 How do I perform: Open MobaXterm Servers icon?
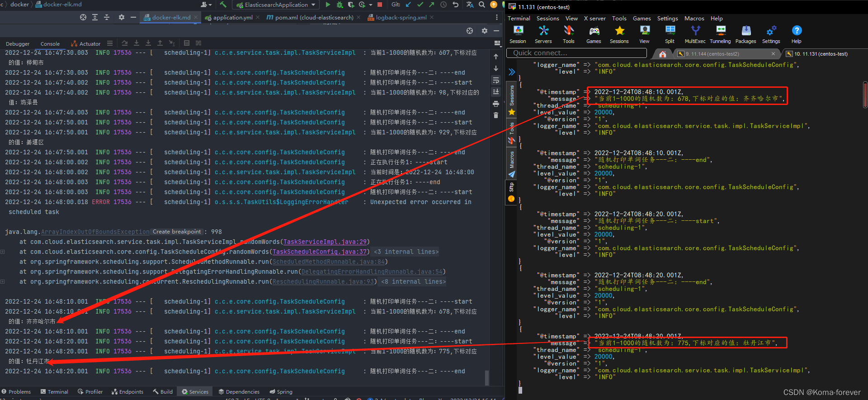(x=543, y=34)
